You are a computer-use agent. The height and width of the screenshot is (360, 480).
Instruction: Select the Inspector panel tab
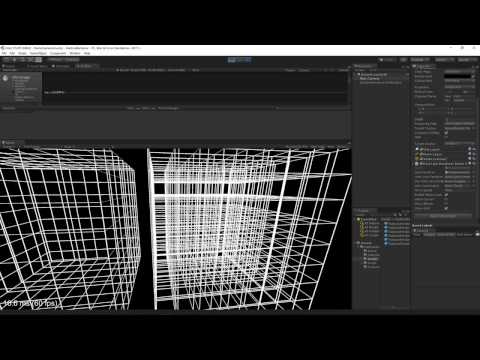tap(423, 66)
